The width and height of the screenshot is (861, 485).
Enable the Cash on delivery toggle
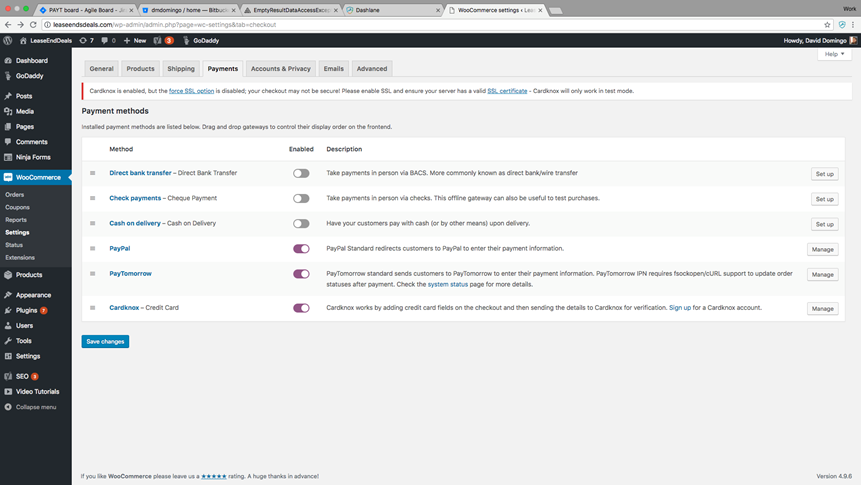coord(301,224)
